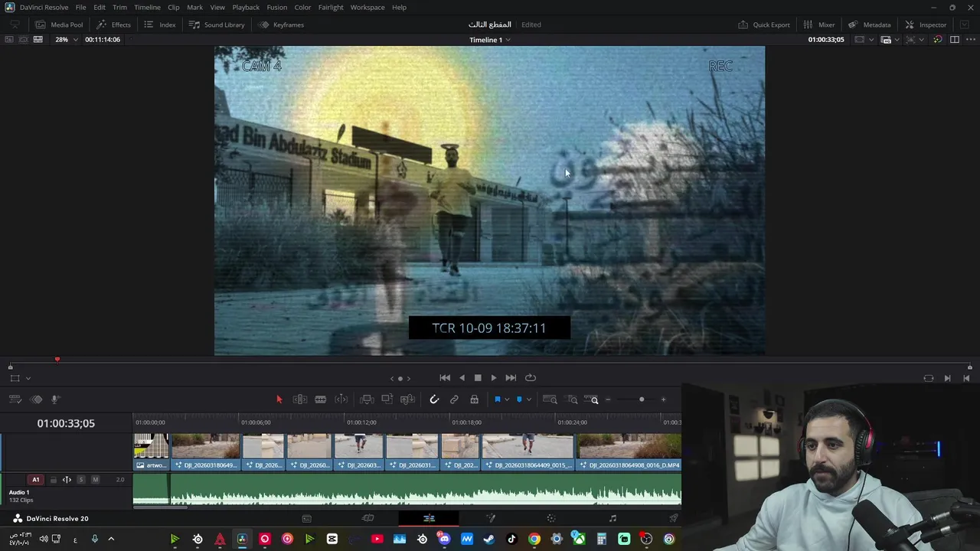Screen dimensions: 980x551
Task: Select the Trim Edit Mode tool
Action: tap(300, 399)
